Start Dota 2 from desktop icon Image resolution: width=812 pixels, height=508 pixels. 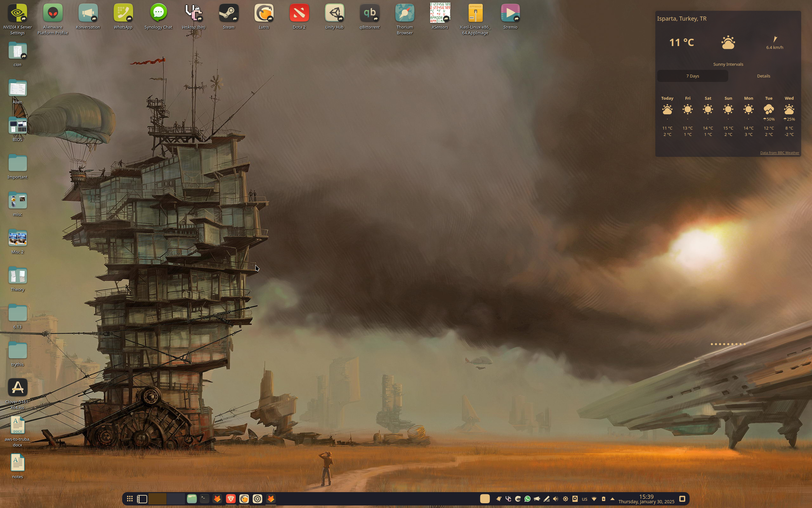(x=299, y=17)
